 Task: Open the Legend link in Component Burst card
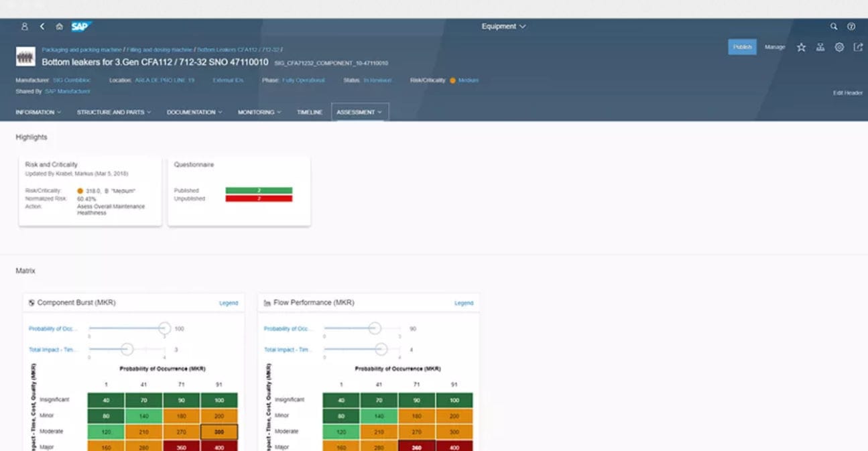tap(229, 303)
